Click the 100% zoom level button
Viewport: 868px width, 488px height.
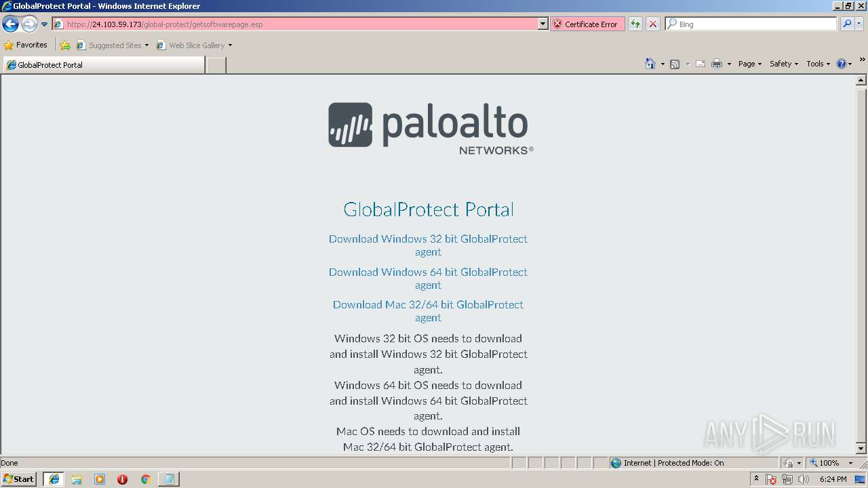[825, 463]
